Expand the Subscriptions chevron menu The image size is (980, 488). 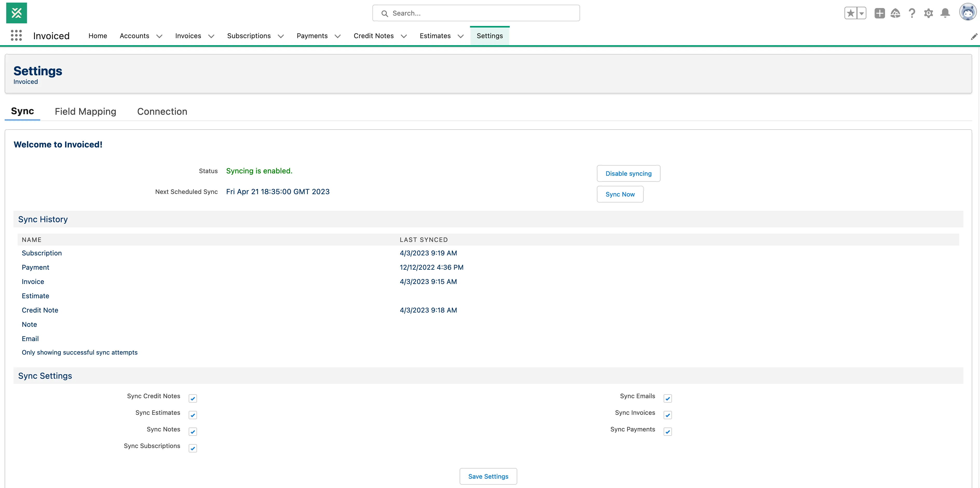tap(281, 36)
